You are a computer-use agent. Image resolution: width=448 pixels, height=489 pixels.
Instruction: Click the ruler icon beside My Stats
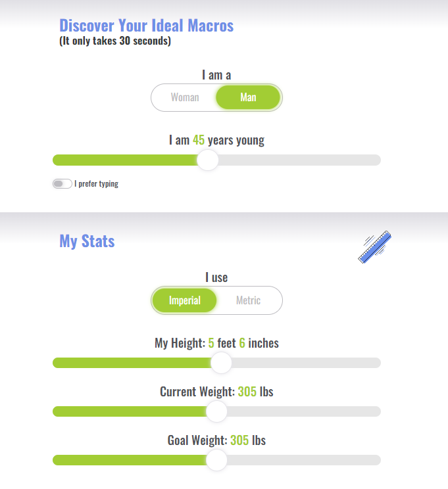(375, 247)
